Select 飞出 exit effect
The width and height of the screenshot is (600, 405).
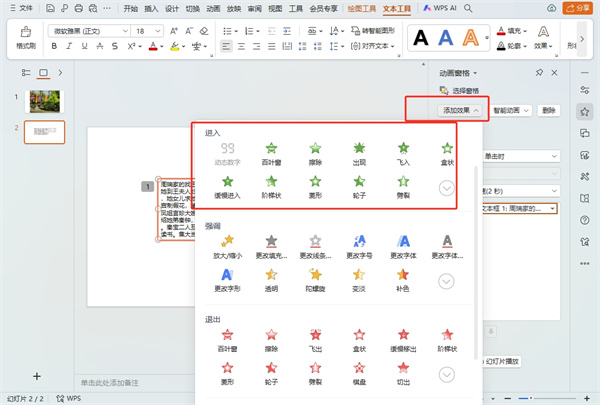pyautogui.click(x=315, y=340)
